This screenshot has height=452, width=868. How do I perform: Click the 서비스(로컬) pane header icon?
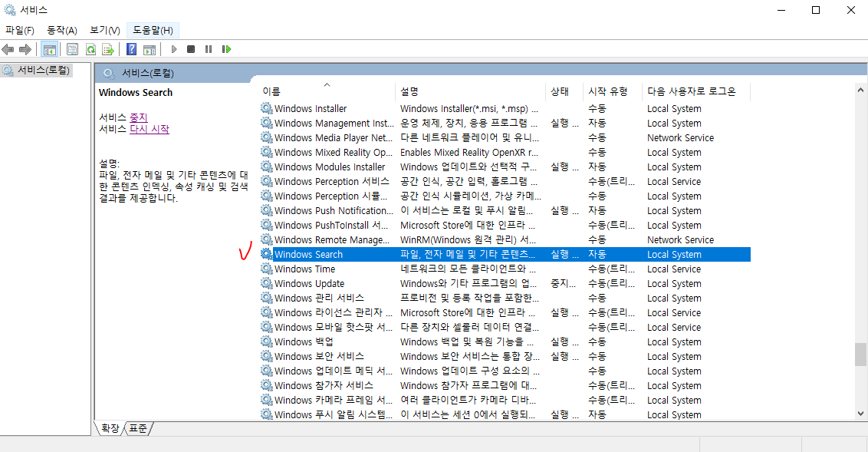[109, 73]
